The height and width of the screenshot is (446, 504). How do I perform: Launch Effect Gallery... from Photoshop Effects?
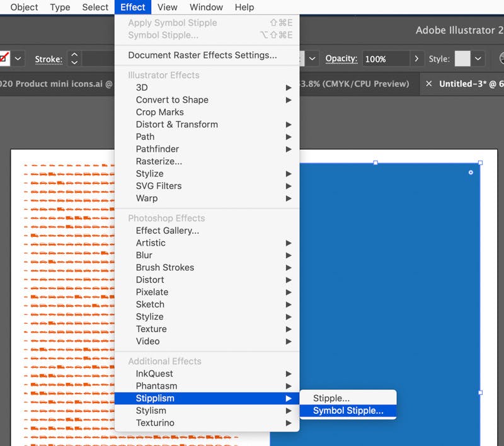click(168, 231)
